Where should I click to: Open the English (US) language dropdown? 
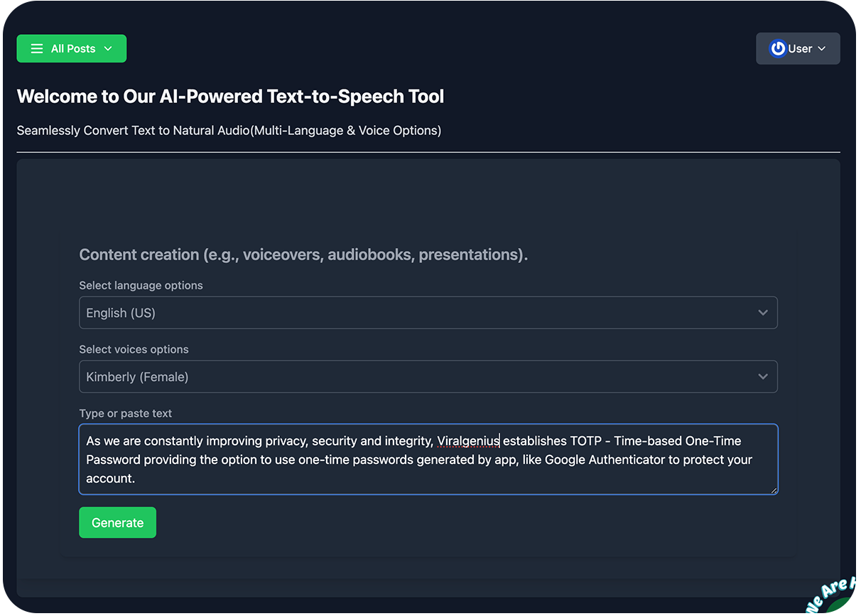tap(428, 313)
